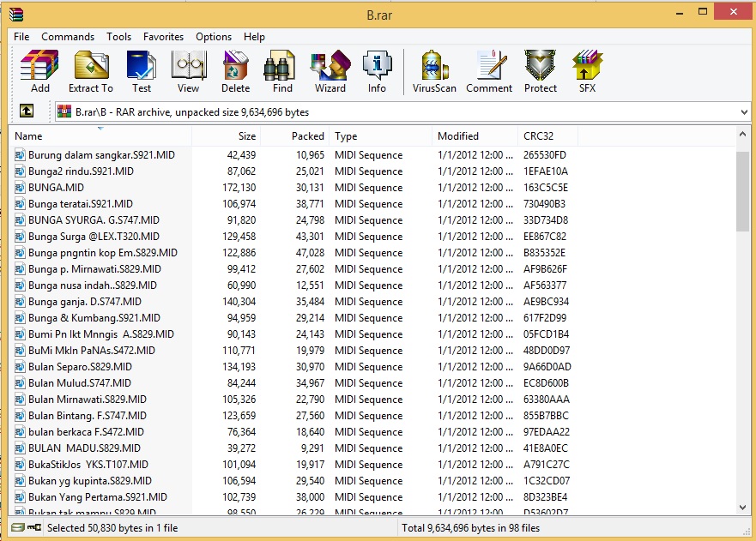Click the WinRAR title bar app icon
The width and height of the screenshot is (756, 541).
tap(16, 14)
